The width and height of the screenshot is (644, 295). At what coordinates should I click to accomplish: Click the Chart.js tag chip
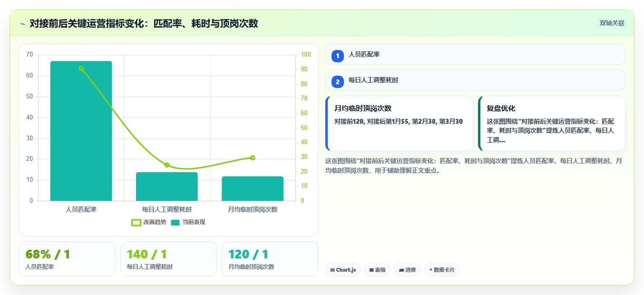point(343,270)
